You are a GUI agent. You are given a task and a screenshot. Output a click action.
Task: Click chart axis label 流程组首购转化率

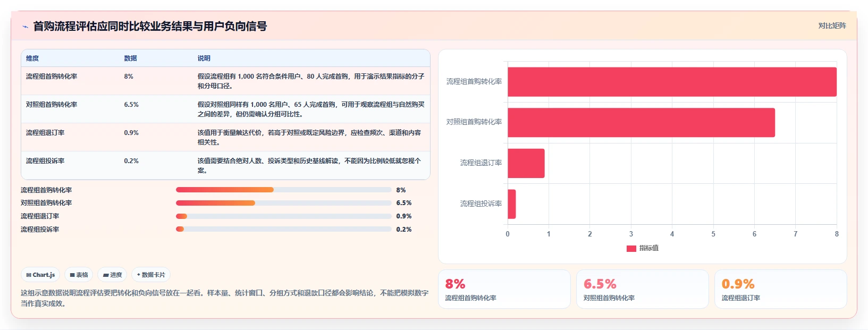(474, 82)
